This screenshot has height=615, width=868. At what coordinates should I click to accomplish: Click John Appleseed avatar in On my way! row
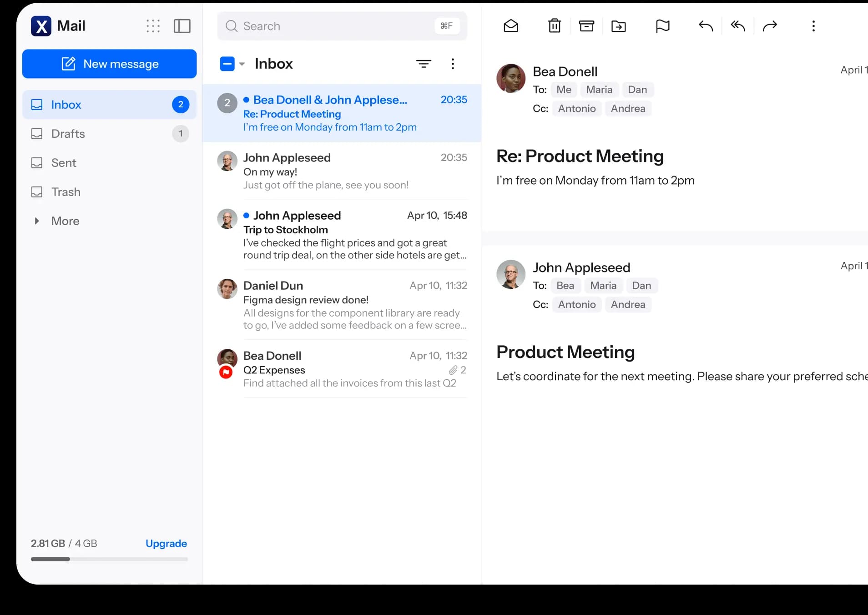tap(227, 161)
